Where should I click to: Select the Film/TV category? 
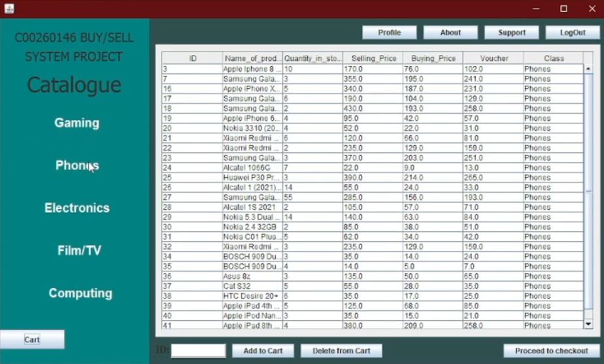pyautogui.click(x=79, y=250)
